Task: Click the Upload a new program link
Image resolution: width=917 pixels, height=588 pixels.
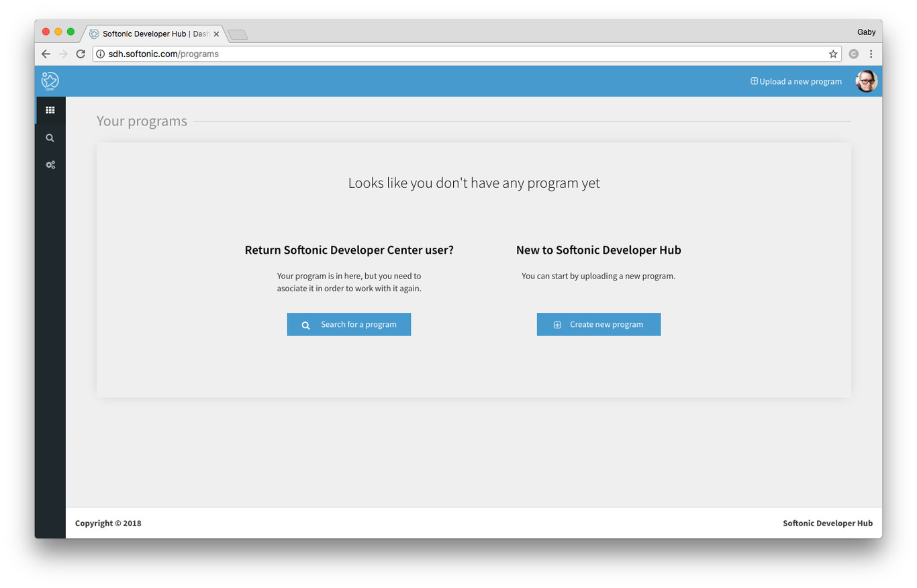Action: coord(799,81)
